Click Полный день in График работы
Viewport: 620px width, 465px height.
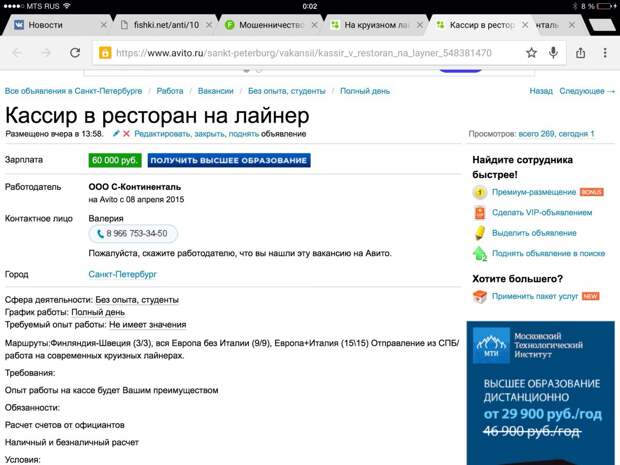pyautogui.click(x=98, y=312)
